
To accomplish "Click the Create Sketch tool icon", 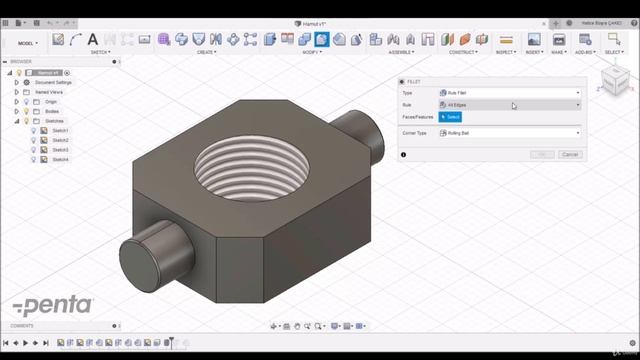I will 58,39.
